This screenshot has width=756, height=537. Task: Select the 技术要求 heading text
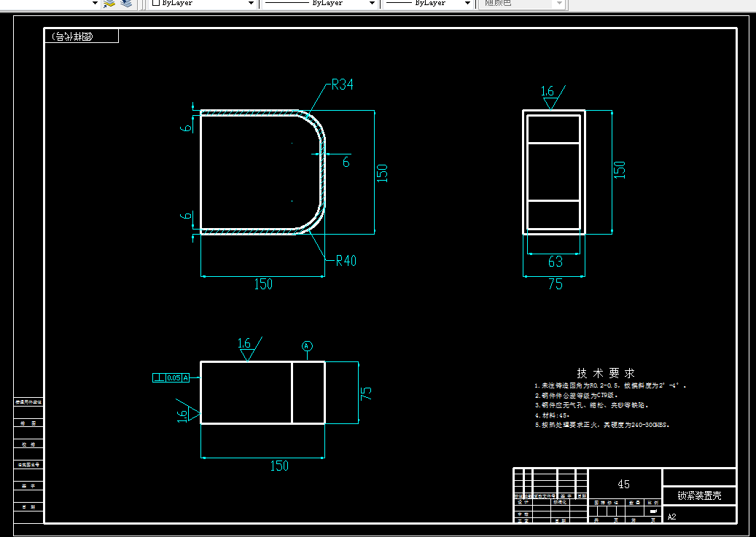(606, 373)
